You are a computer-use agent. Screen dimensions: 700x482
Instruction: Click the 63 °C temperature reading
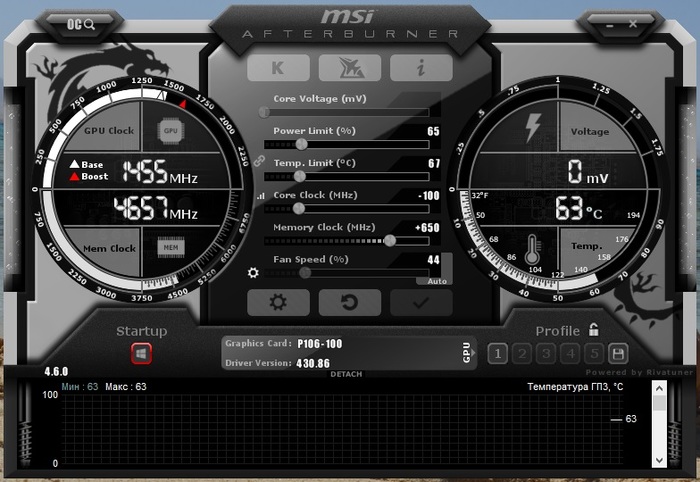[x=579, y=208]
